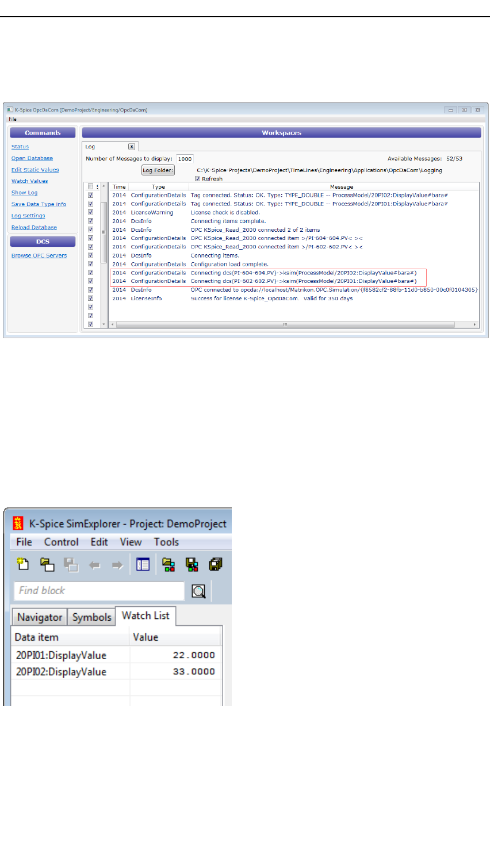Click the grayed save icon in SimExplorer toolbar
The image size is (490, 868).
click(71, 564)
